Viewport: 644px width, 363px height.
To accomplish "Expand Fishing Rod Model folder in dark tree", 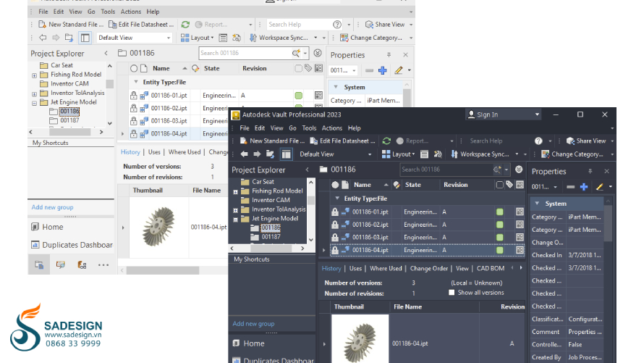I will tap(235, 192).
